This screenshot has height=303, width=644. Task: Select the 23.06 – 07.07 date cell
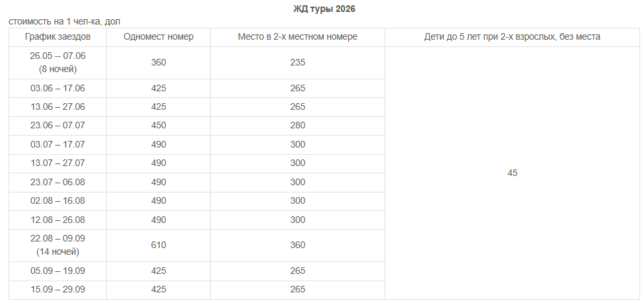[58, 126]
